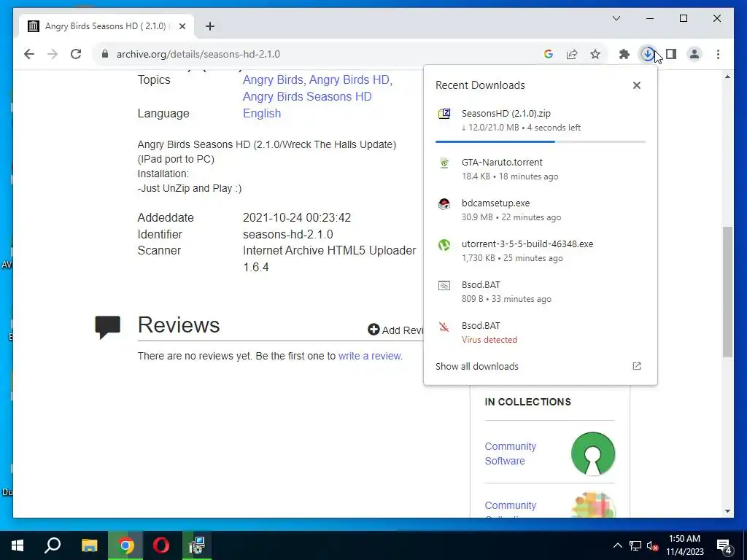Open the tab search dropdown chevron
The width and height of the screenshot is (747, 560).
616,18
